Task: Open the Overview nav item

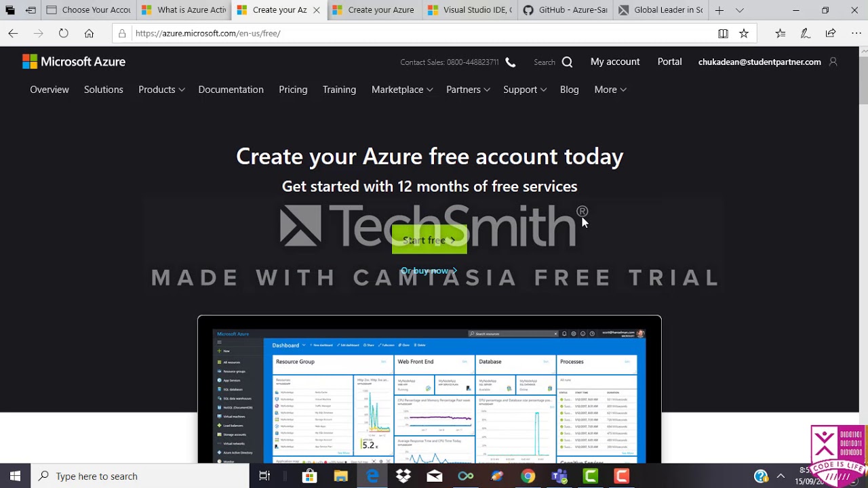Action: [50, 89]
